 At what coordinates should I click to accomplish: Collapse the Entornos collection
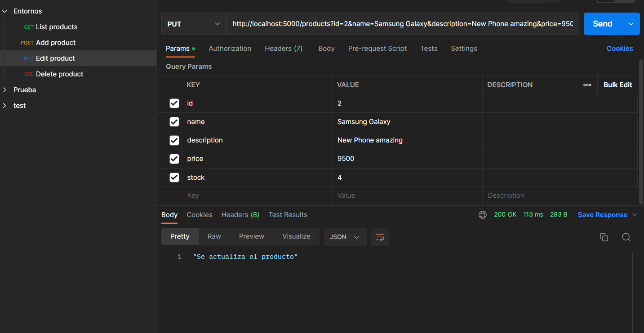(4, 11)
